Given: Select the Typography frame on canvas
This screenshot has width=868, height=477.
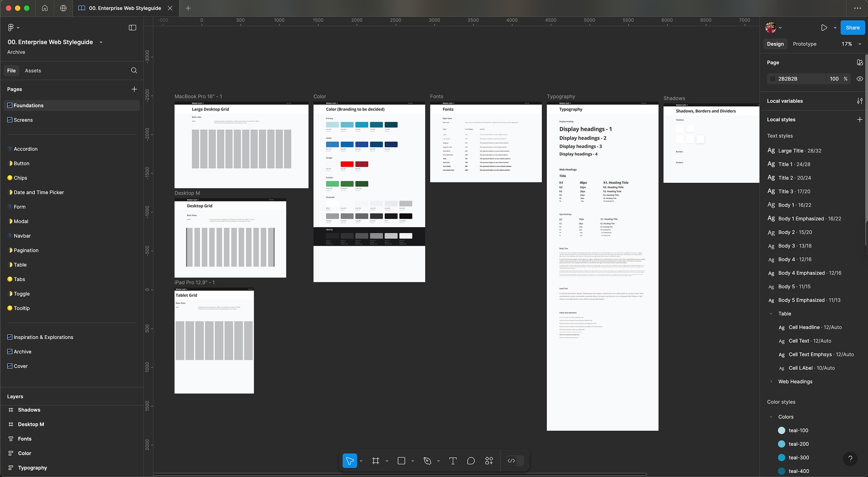Looking at the screenshot, I should 602,267.
